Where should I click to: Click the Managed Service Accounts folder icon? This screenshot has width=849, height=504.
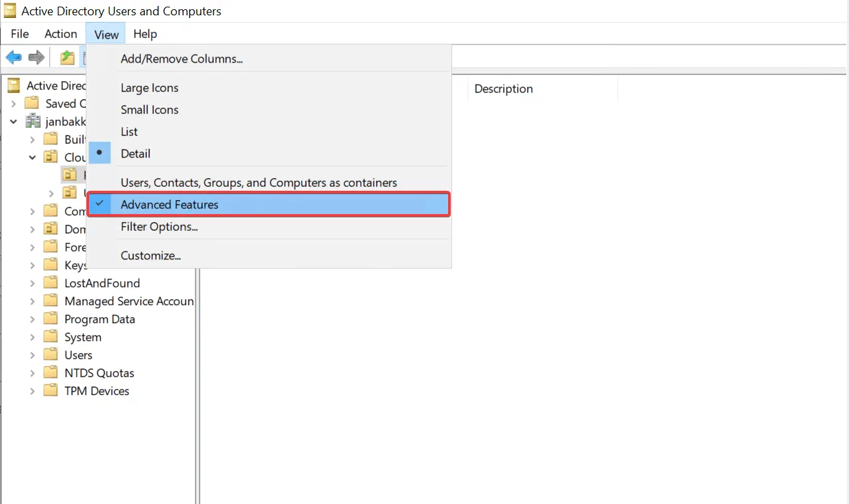click(51, 301)
